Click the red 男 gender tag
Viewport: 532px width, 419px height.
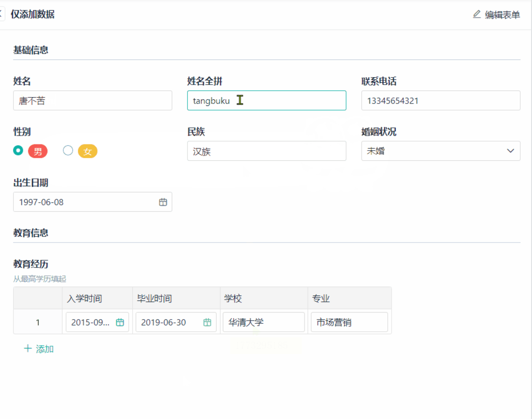click(38, 151)
